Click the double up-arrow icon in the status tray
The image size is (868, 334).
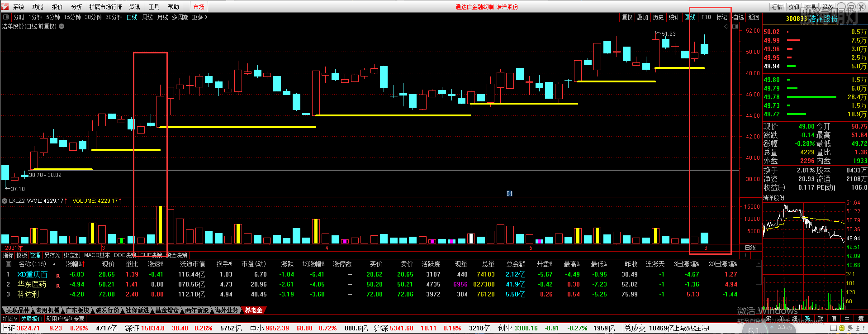(858, 328)
